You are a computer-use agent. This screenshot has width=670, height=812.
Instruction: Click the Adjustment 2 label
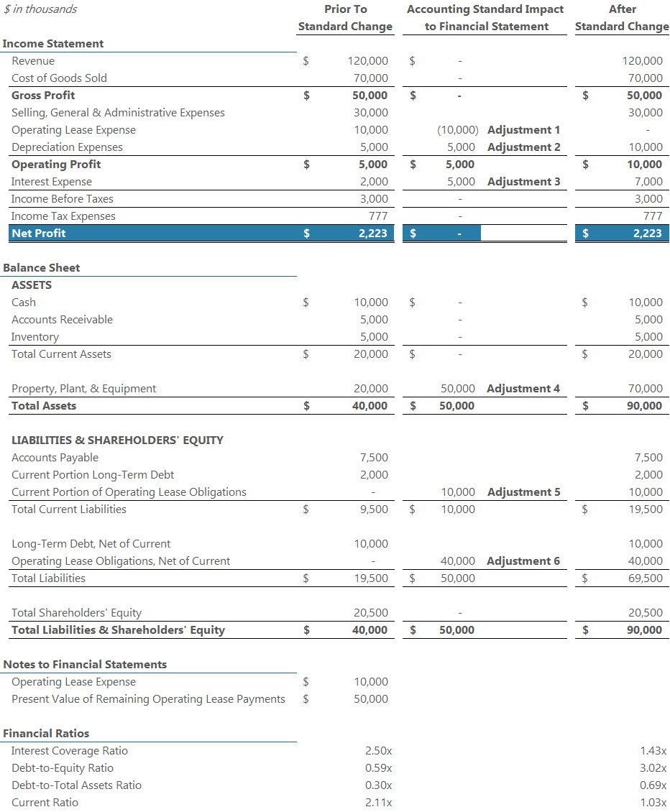pyautogui.click(x=523, y=147)
